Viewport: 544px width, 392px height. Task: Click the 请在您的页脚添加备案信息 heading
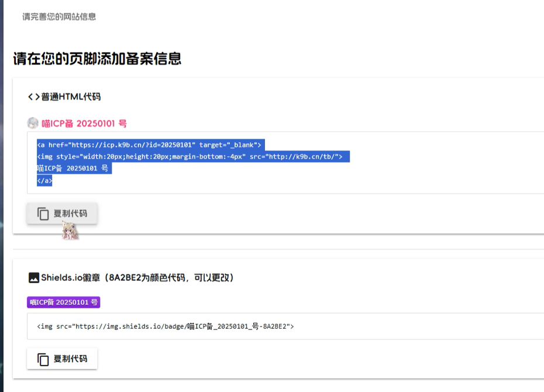click(x=97, y=59)
